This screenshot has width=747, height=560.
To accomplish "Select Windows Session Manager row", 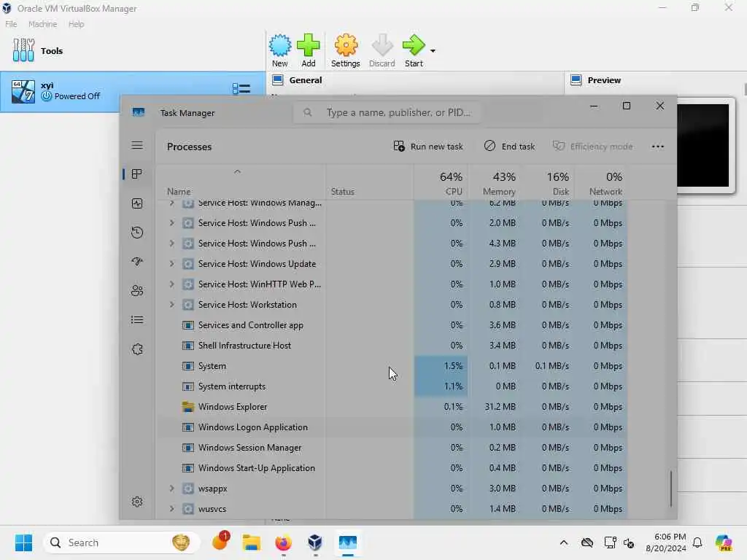I will (x=392, y=448).
